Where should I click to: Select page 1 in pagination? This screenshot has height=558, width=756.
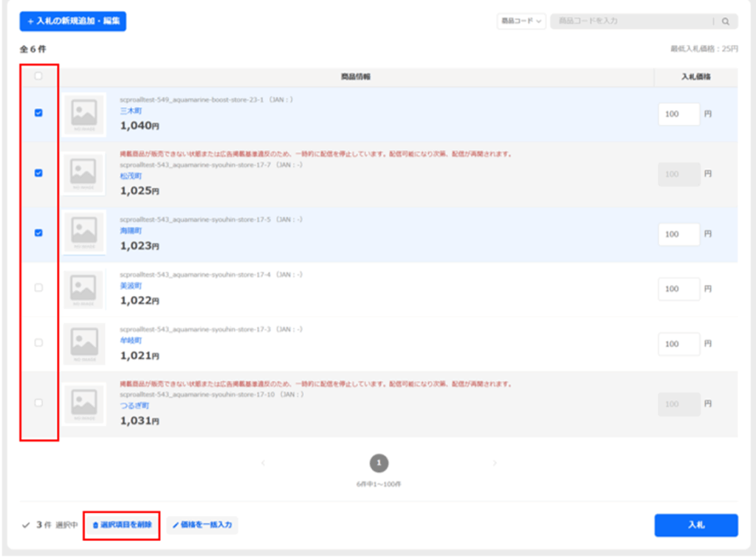coord(379,463)
